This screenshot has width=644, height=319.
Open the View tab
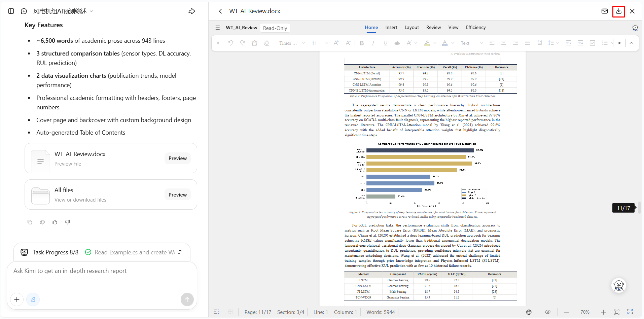point(453,28)
